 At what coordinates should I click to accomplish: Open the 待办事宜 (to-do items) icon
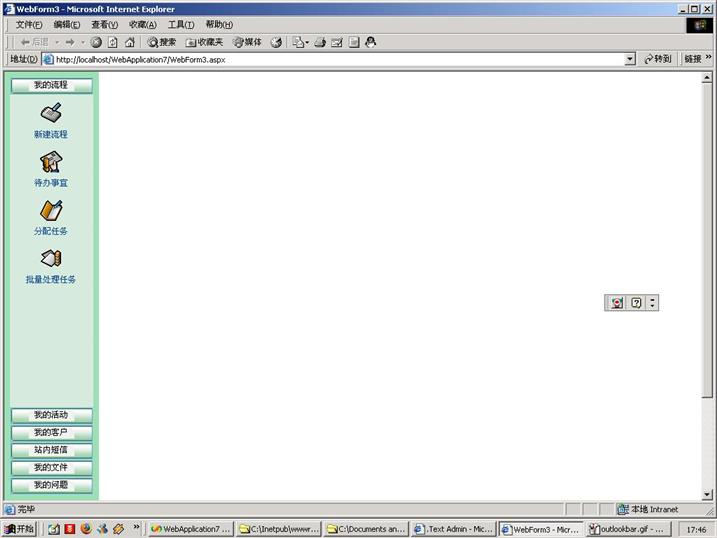51,162
